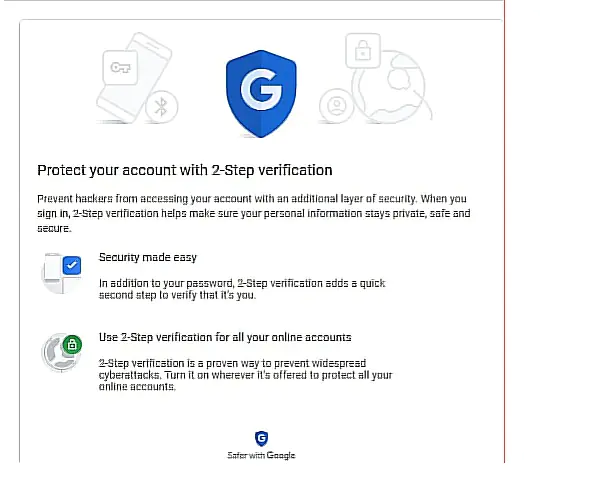Click 'Use 2-Step verification for all your online accounts'
Image resolution: width=600 pixels, height=480 pixels.
coord(224,337)
